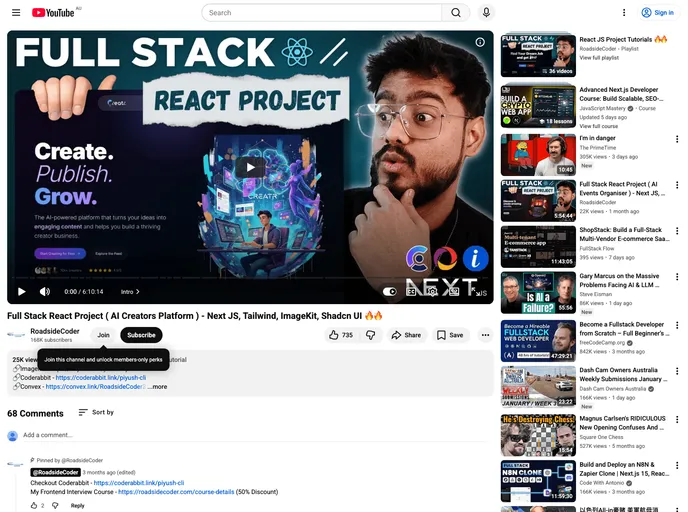
Task: Start voice search with microphone
Action: click(486, 13)
